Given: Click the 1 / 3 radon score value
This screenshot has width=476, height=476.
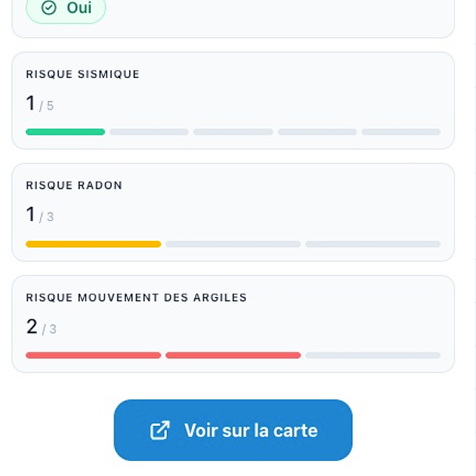Looking at the screenshot, I should click(x=40, y=214).
